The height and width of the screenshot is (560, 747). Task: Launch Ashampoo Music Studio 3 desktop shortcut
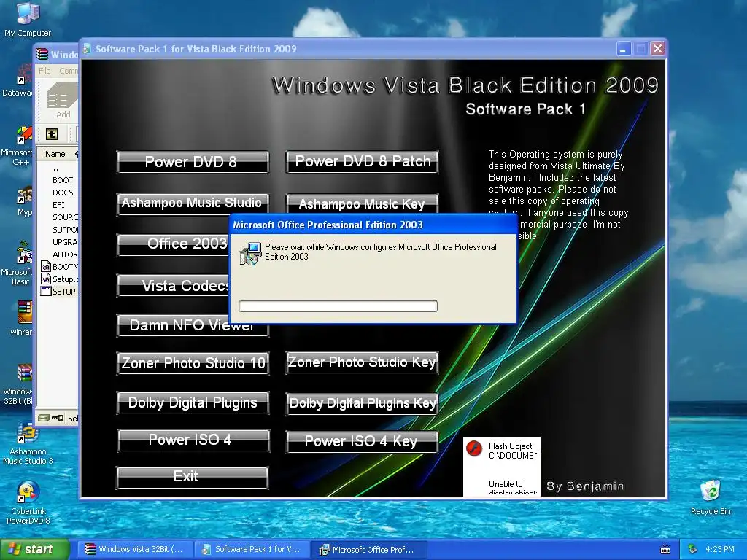pyautogui.click(x=28, y=444)
